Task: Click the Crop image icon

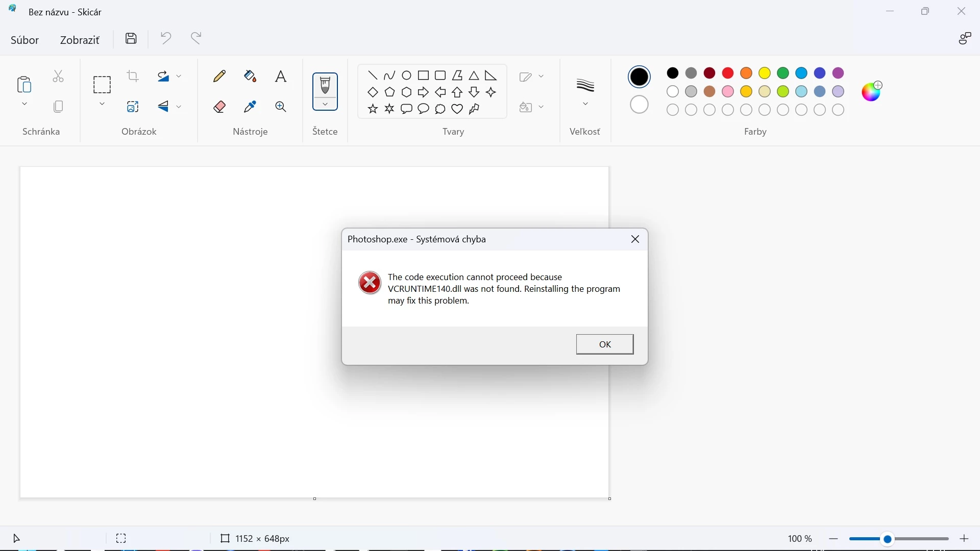Action: [133, 77]
